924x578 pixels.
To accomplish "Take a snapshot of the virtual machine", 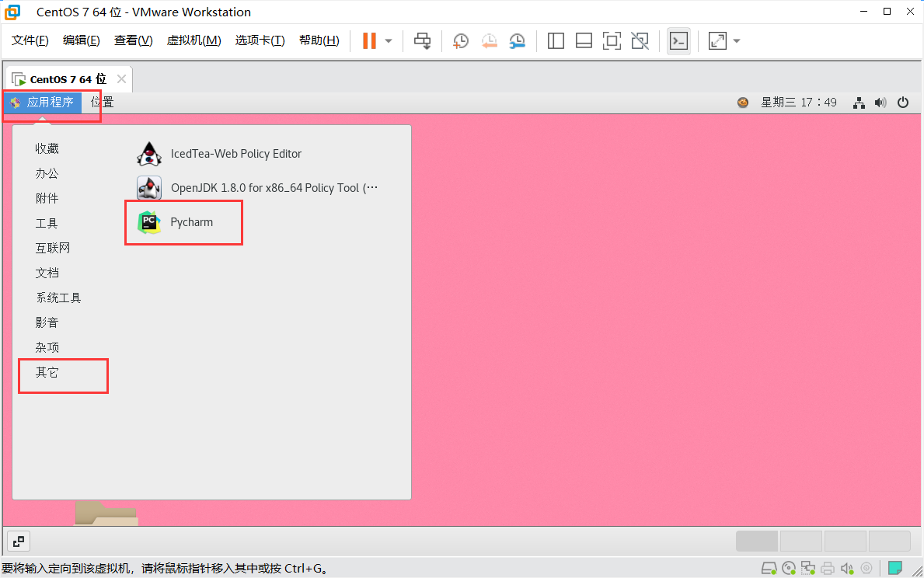I will pos(460,40).
